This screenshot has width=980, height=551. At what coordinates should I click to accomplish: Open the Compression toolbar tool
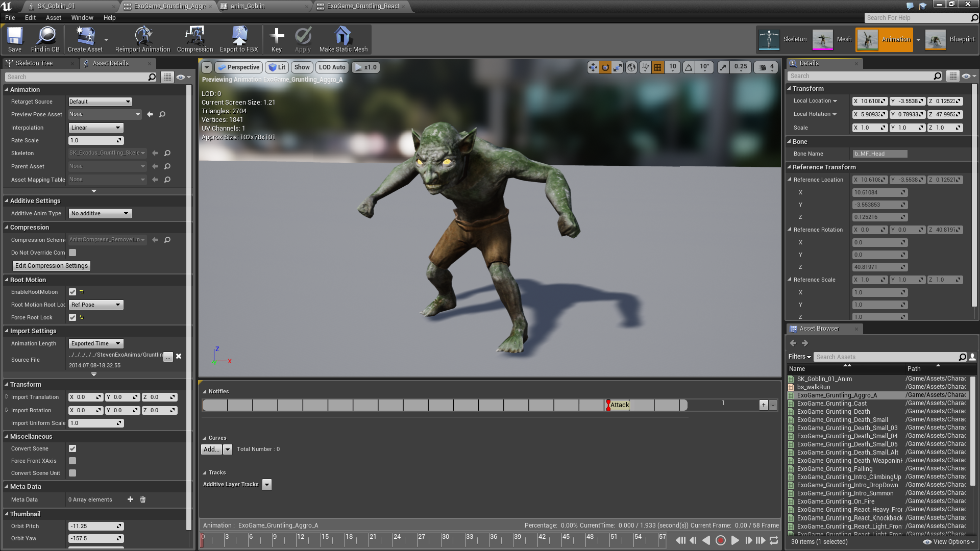click(195, 40)
